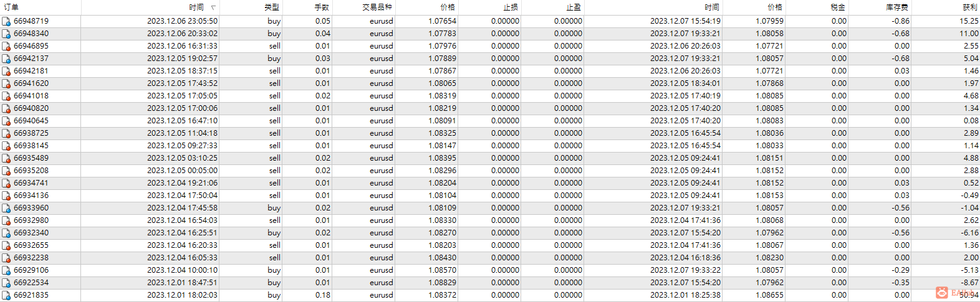The image size is (980, 302).
Task: Select the loss value -8.67
Action: pyautogui.click(x=969, y=283)
